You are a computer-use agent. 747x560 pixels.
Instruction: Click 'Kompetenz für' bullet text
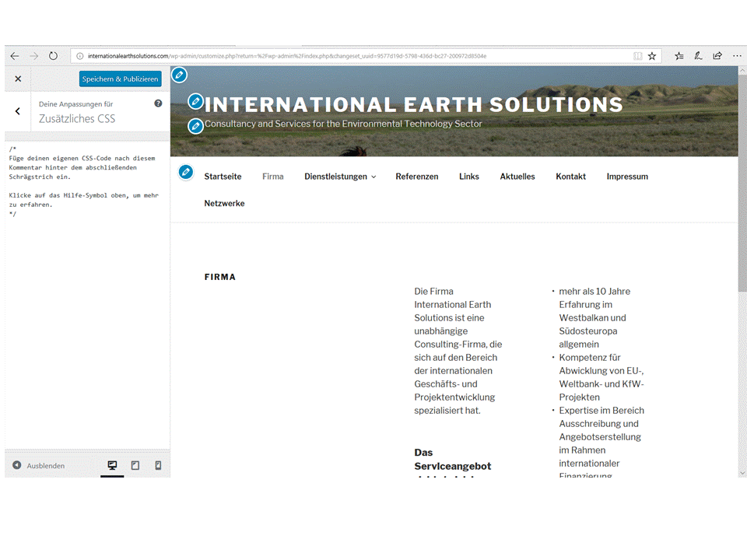[590, 358]
